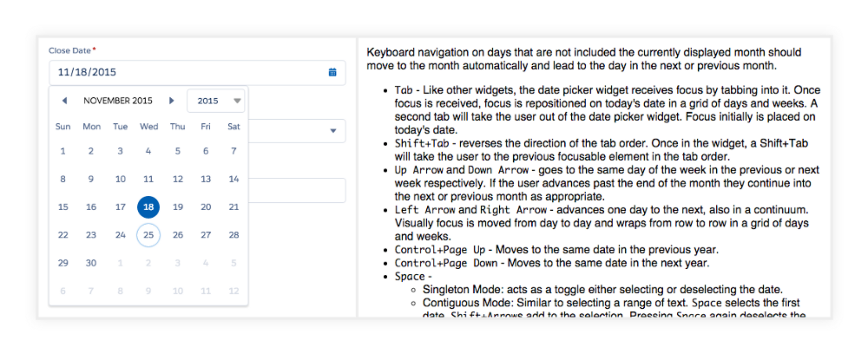Select Sunday November 22
868x354 pixels.
tap(63, 235)
